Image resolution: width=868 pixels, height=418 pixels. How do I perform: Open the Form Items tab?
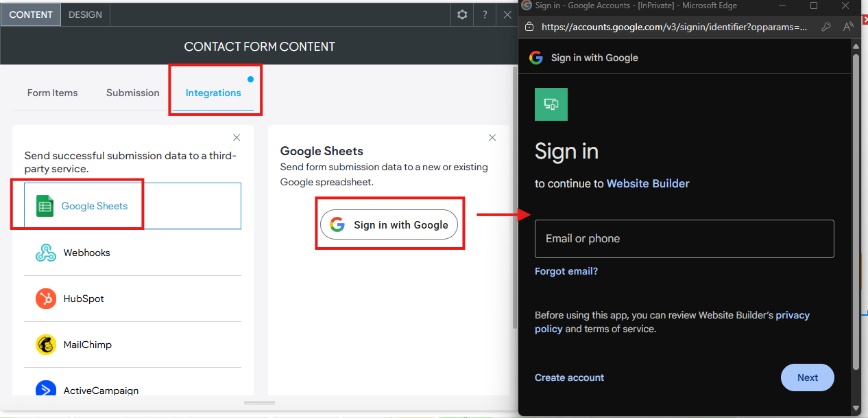click(x=53, y=93)
